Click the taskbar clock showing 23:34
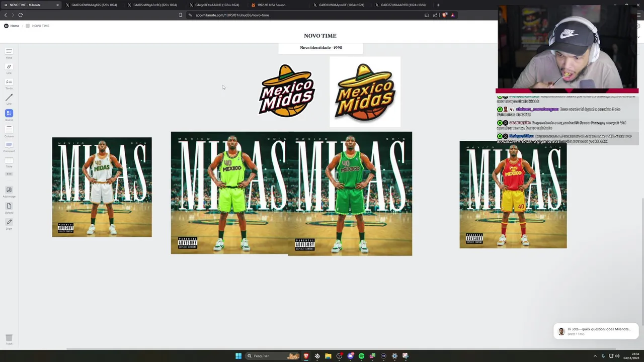 tap(631, 356)
